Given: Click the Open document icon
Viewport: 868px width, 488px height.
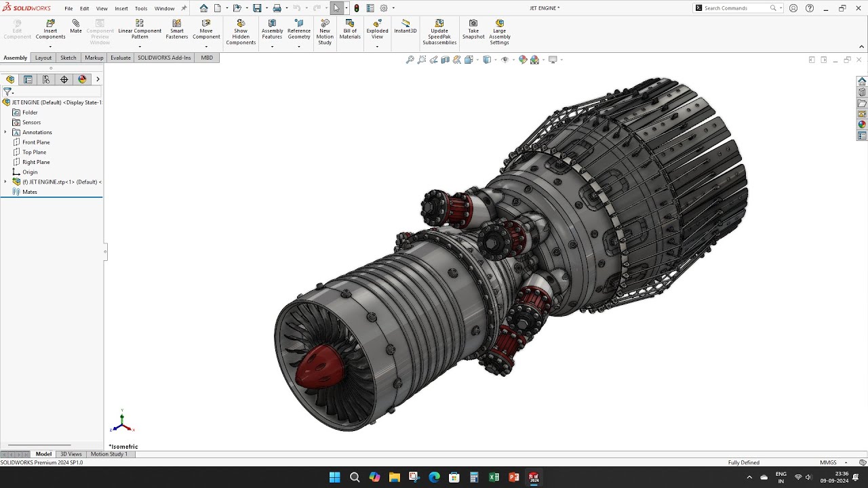Looking at the screenshot, I should 237,8.
